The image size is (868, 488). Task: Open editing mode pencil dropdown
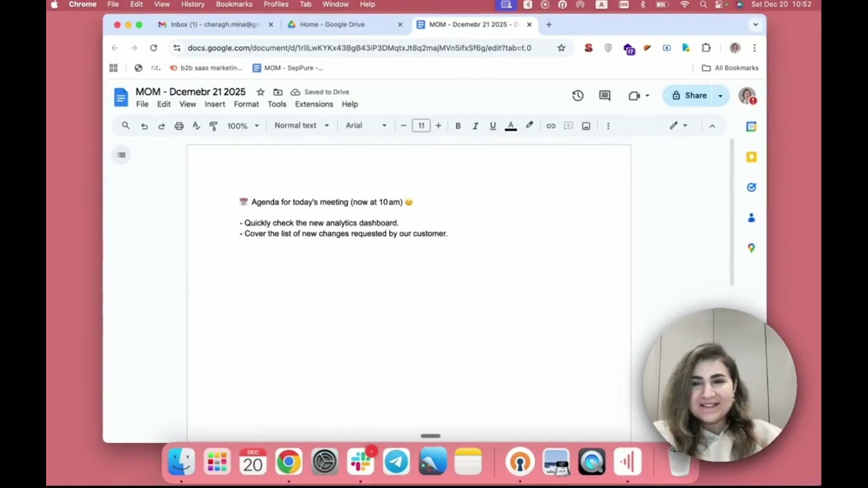point(678,125)
